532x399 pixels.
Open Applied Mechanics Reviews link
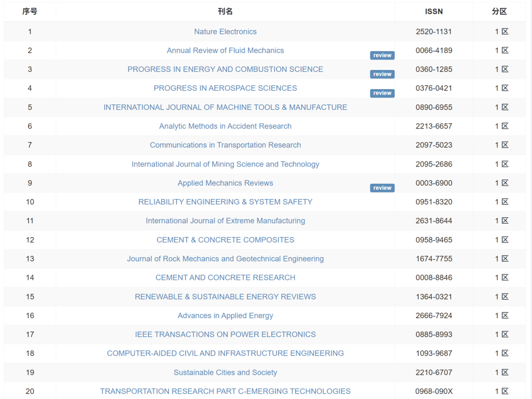pyautogui.click(x=225, y=183)
